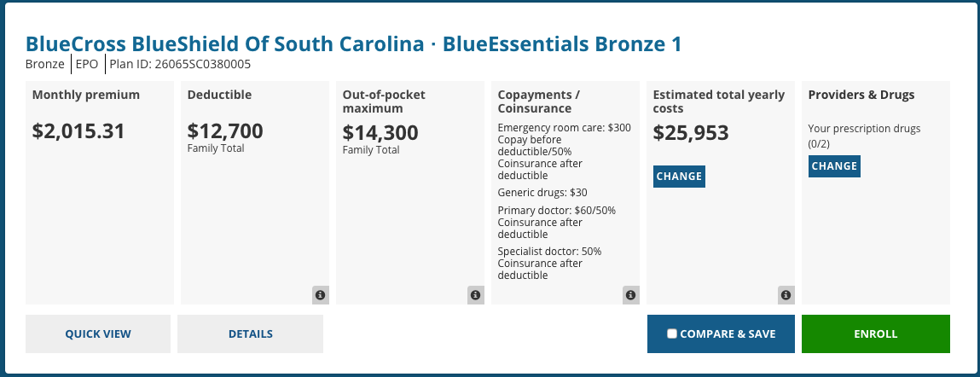Open the BlueEssentials Bronze 1 plan title link
980x377 pixels.
pos(354,44)
